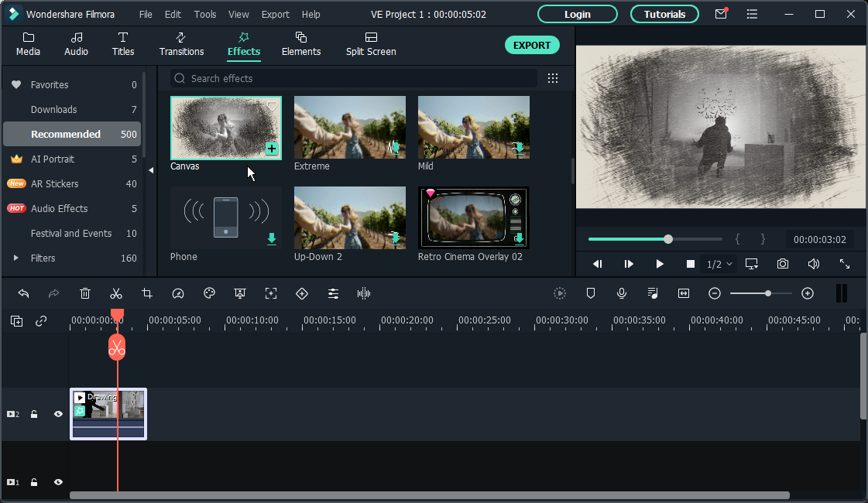Open the effects grid view menu
The width and height of the screenshot is (868, 503).
(x=552, y=78)
